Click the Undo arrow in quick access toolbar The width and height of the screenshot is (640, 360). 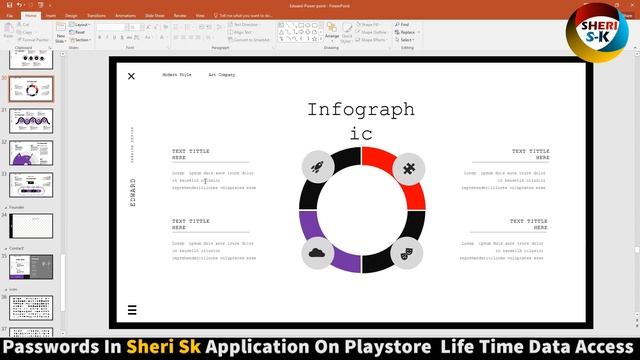pos(19,5)
